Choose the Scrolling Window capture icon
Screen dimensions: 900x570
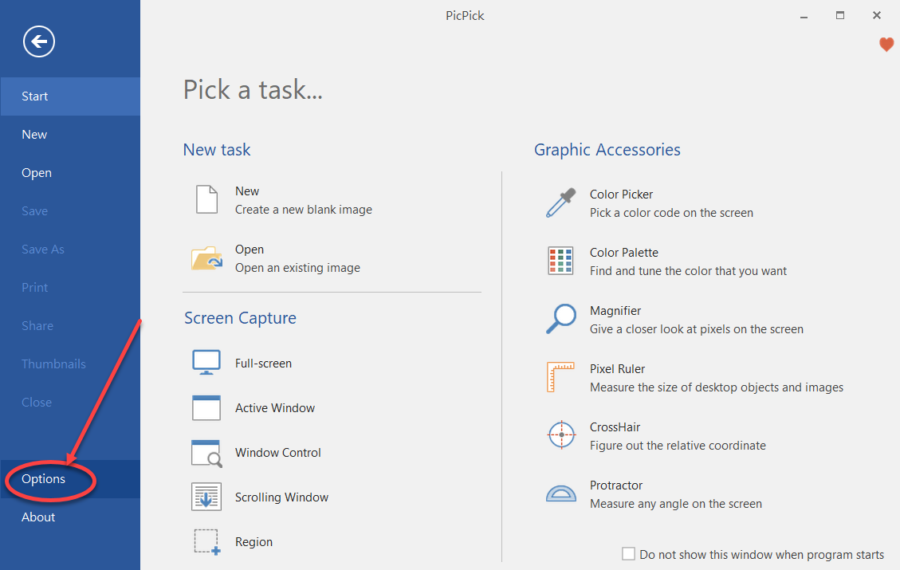[206, 497]
